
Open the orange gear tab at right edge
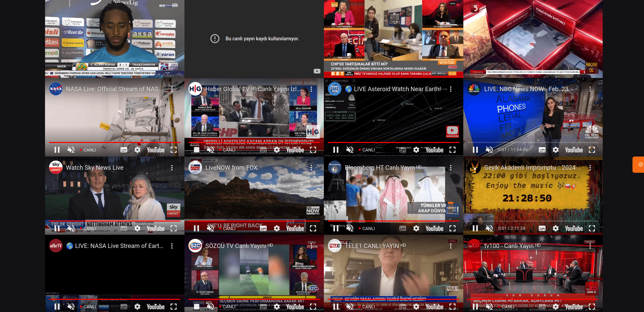pyautogui.click(x=639, y=165)
